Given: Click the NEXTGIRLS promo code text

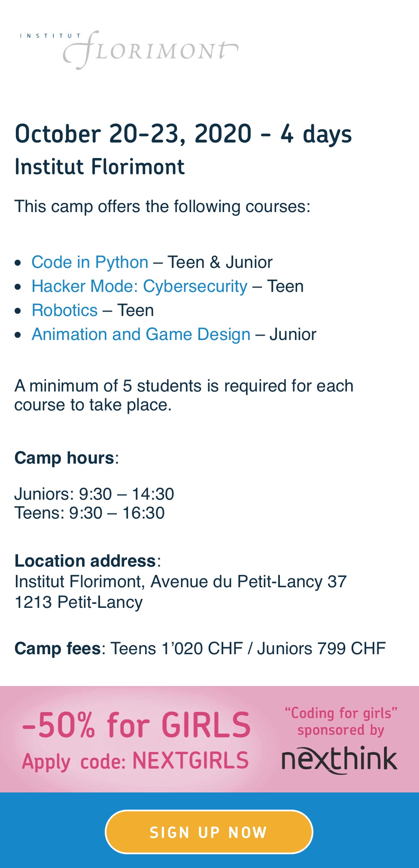Looking at the screenshot, I should click(191, 761).
